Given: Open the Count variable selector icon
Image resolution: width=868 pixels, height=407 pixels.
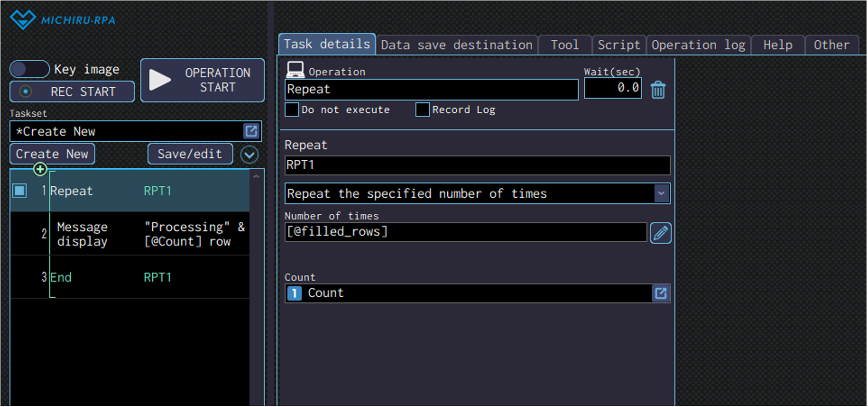Looking at the screenshot, I should (660, 293).
